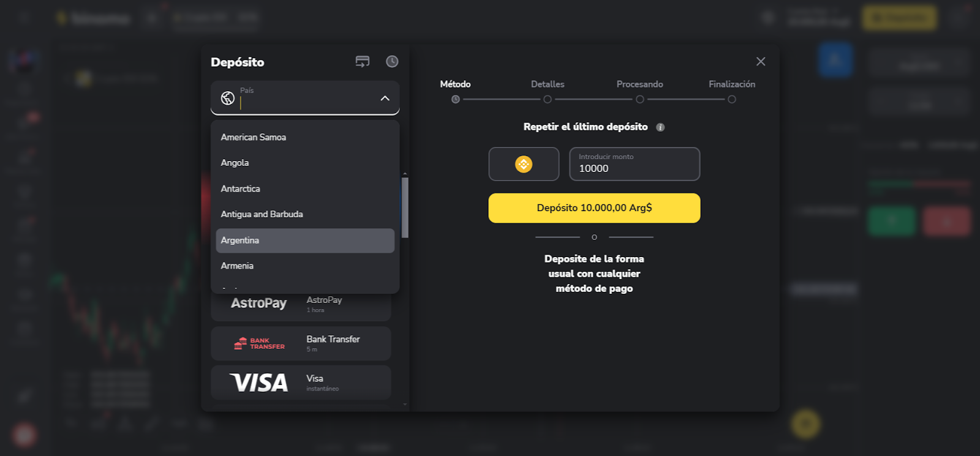Close the deposit dialog

[761, 61]
